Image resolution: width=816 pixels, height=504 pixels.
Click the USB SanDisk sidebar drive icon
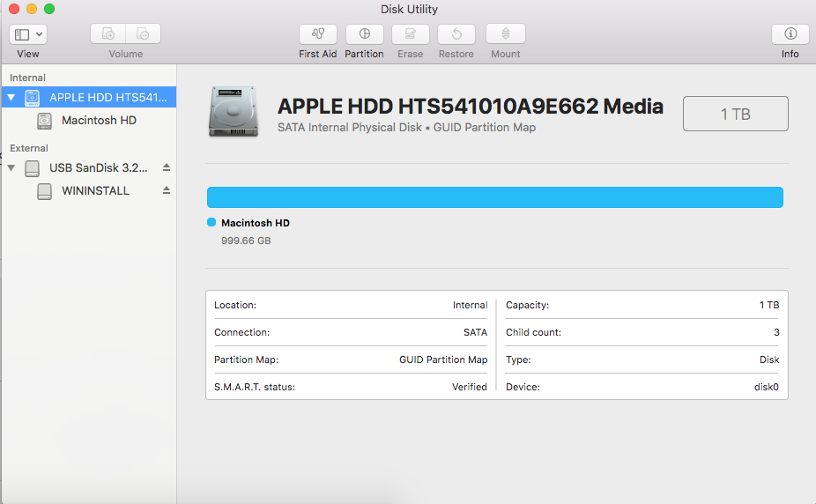[33, 168]
